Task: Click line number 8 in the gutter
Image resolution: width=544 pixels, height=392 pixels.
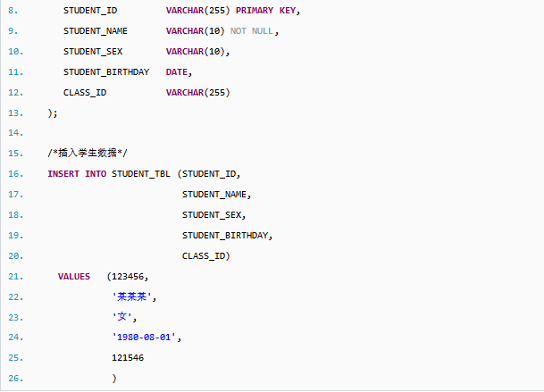Action: click(x=13, y=11)
